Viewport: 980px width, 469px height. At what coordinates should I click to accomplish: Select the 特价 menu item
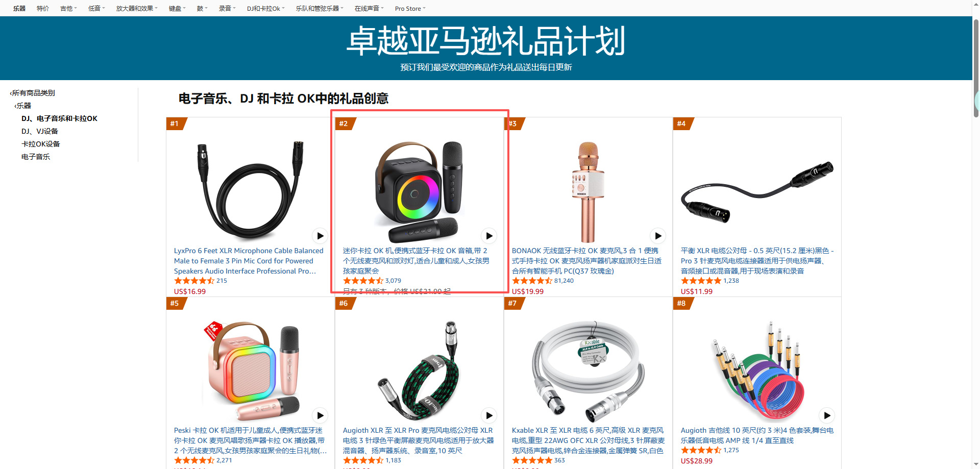43,9
